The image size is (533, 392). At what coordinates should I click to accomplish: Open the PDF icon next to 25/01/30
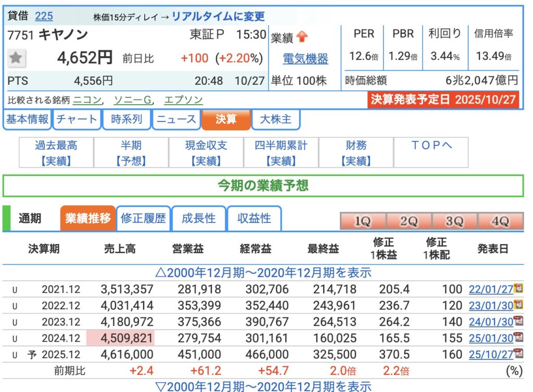click(518, 338)
